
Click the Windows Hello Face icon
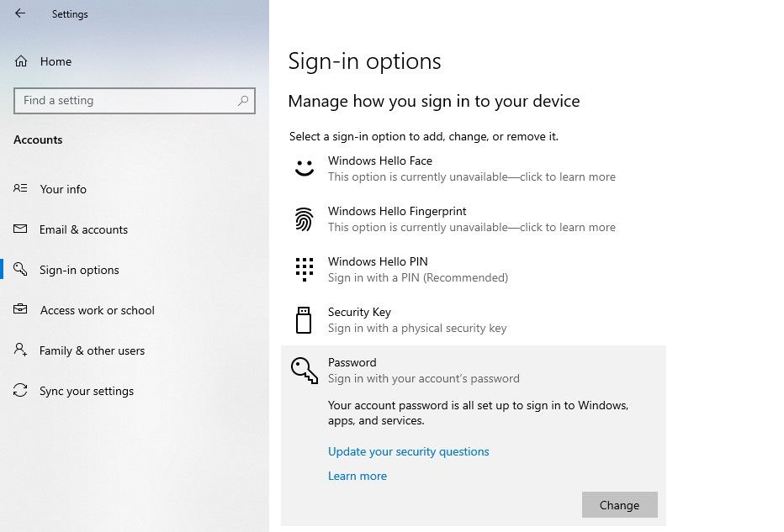pyautogui.click(x=304, y=168)
